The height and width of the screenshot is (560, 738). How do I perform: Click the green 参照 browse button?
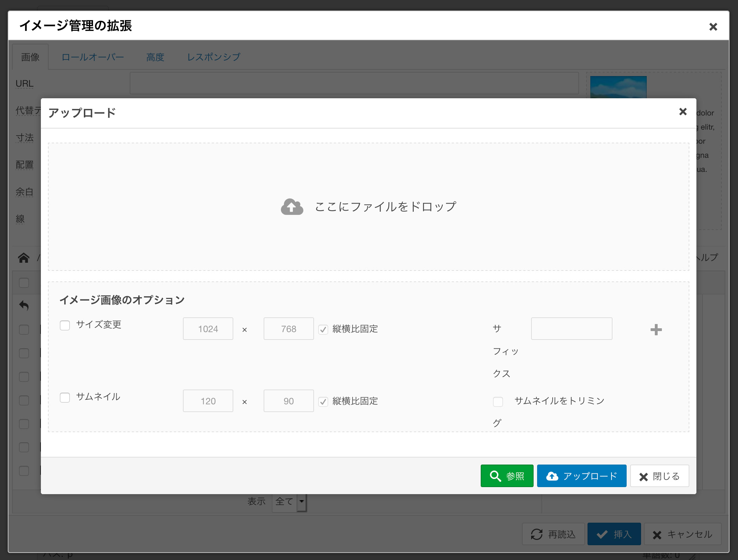pos(506,476)
